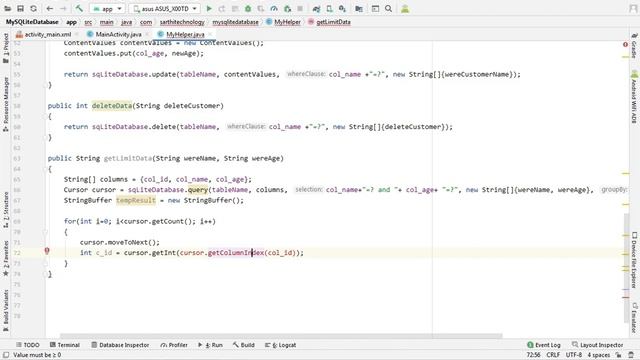The width and height of the screenshot is (640, 360).
Task: Open file encoding UTF-8 selector
Action: click(573, 355)
